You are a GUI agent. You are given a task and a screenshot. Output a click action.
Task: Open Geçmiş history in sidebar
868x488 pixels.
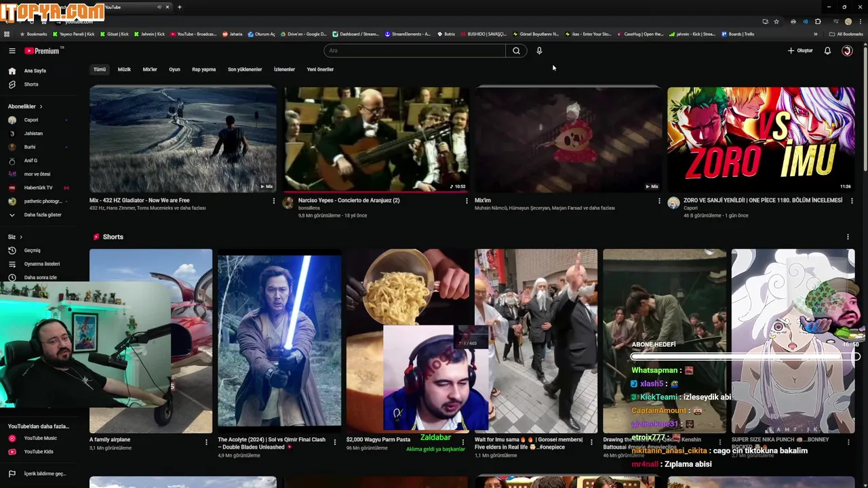[x=32, y=250]
